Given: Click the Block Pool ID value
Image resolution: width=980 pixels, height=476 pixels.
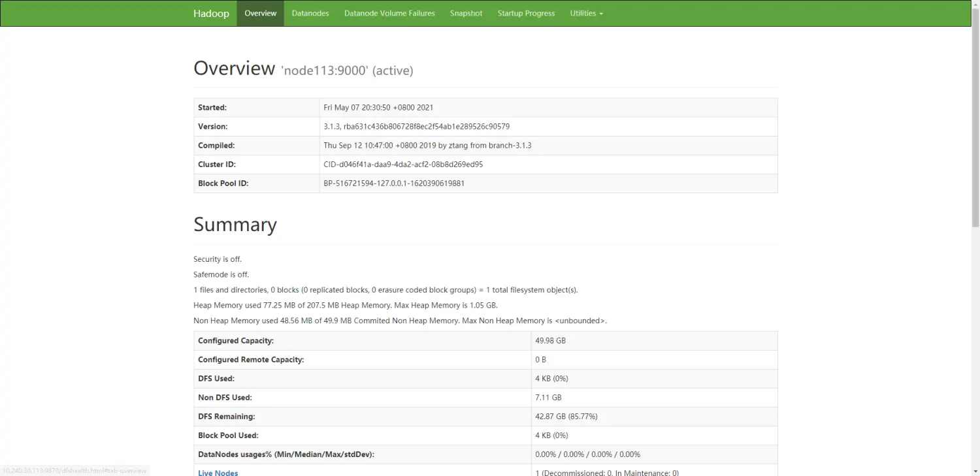Looking at the screenshot, I should point(394,183).
